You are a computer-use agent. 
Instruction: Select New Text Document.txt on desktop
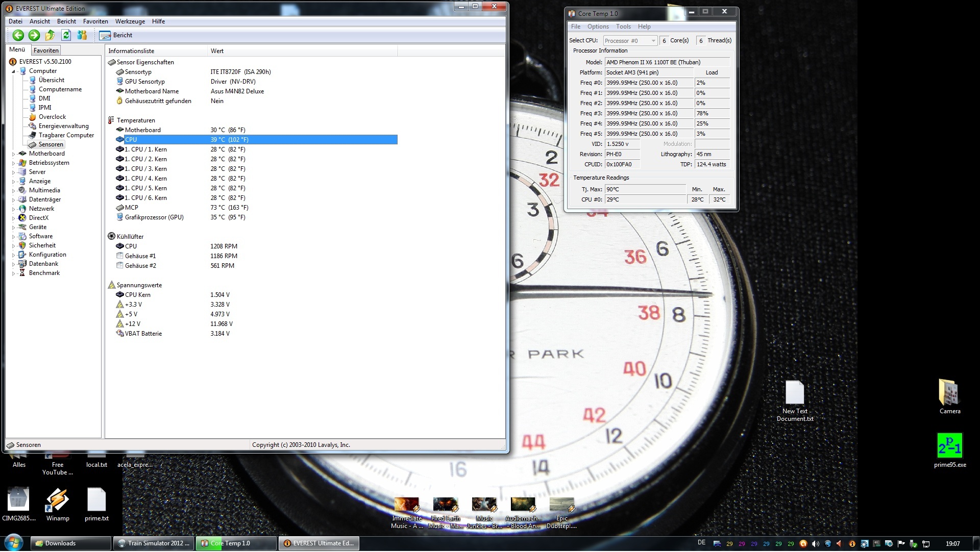point(795,401)
